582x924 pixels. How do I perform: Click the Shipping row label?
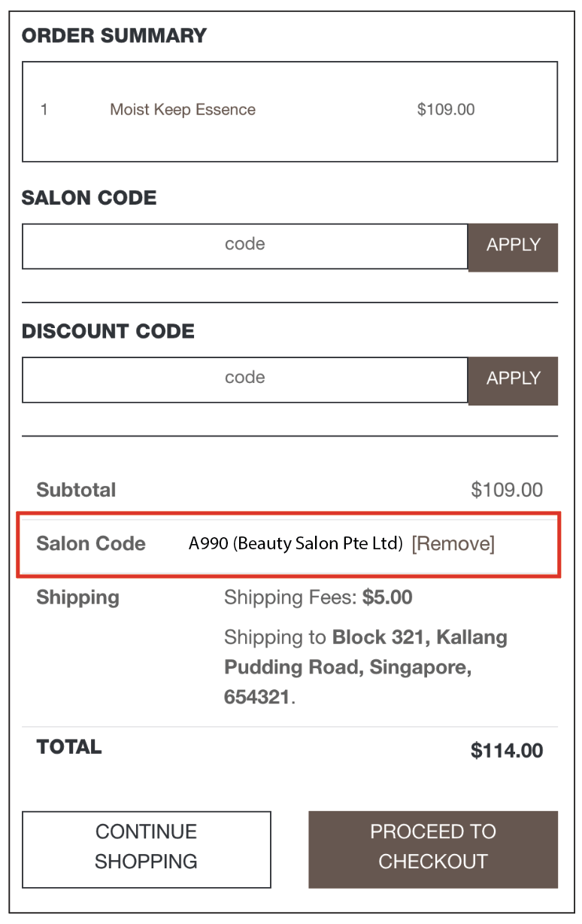[77, 598]
